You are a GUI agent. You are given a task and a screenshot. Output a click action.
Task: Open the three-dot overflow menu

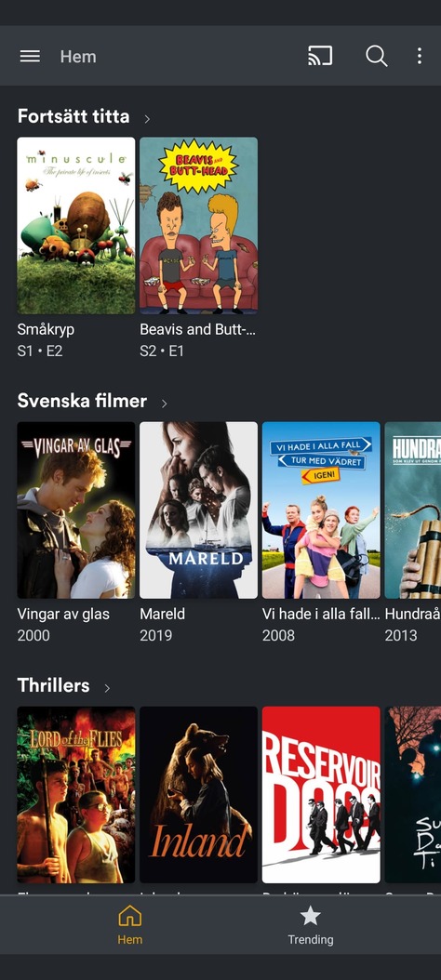[x=419, y=56]
